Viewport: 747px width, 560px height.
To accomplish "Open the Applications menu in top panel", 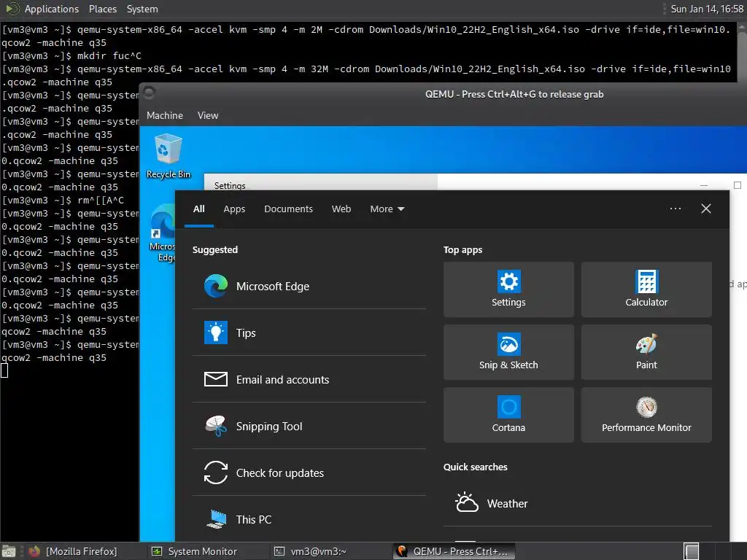I will tap(52, 9).
